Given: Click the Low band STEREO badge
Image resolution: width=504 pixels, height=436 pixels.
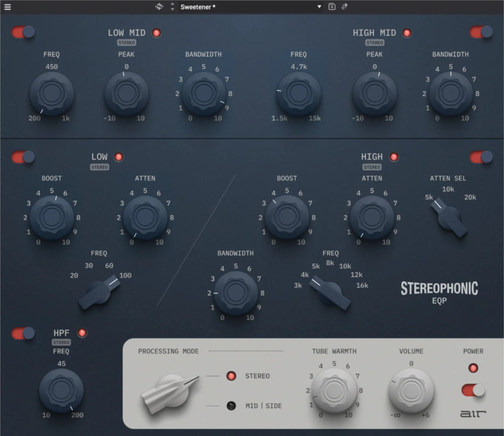Looking at the screenshot, I should click(100, 167).
